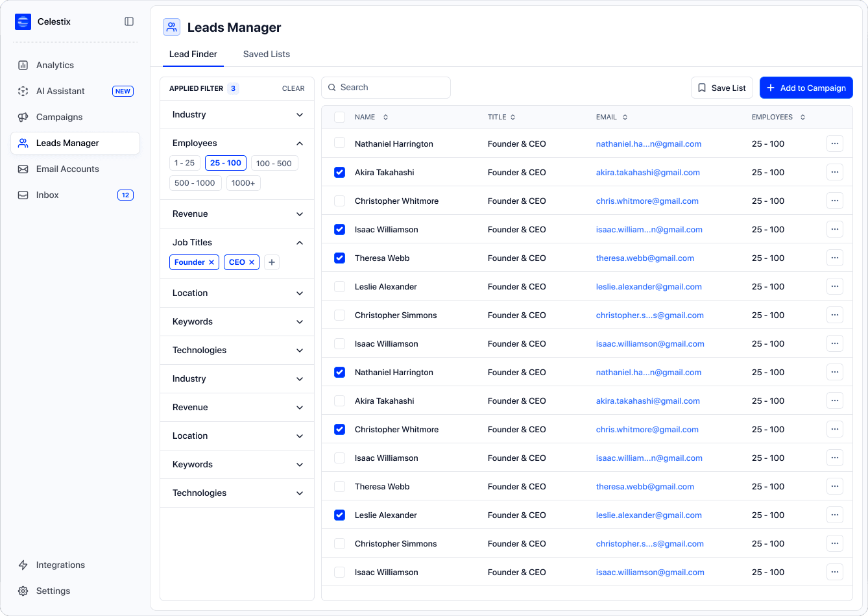Select the 500 - 1000 employees chip
This screenshot has width=868, height=616.
tap(195, 183)
